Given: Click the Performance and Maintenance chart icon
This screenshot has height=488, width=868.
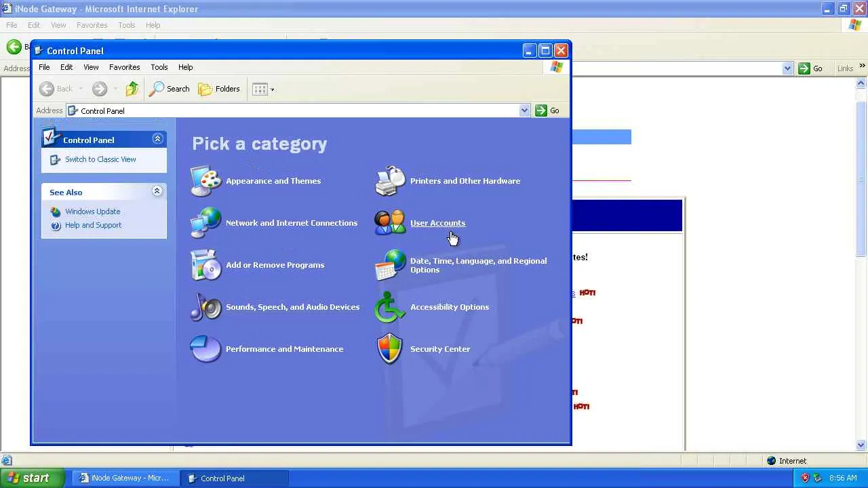Looking at the screenshot, I should point(206,349).
